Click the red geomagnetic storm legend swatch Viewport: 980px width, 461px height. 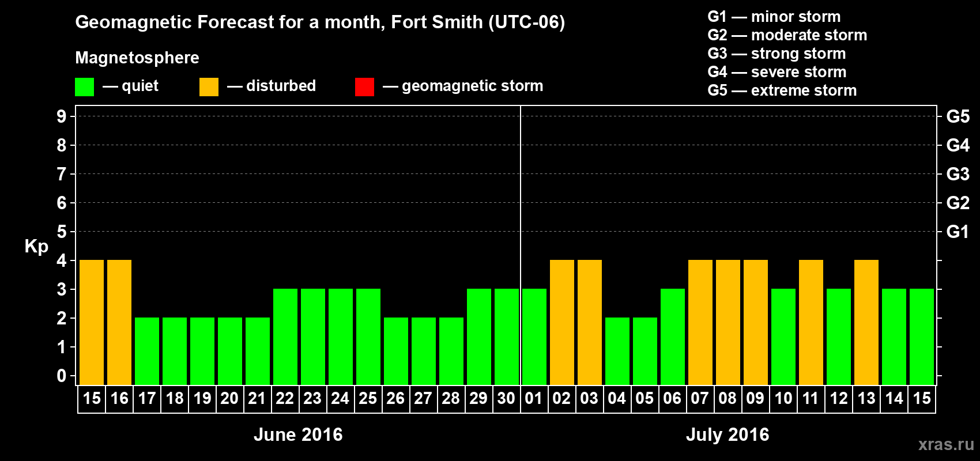[x=364, y=87]
